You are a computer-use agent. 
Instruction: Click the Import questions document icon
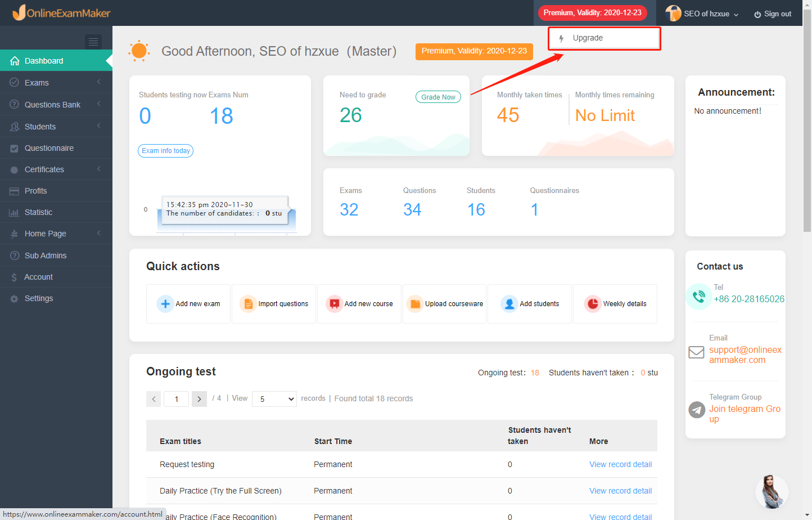(248, 304)
